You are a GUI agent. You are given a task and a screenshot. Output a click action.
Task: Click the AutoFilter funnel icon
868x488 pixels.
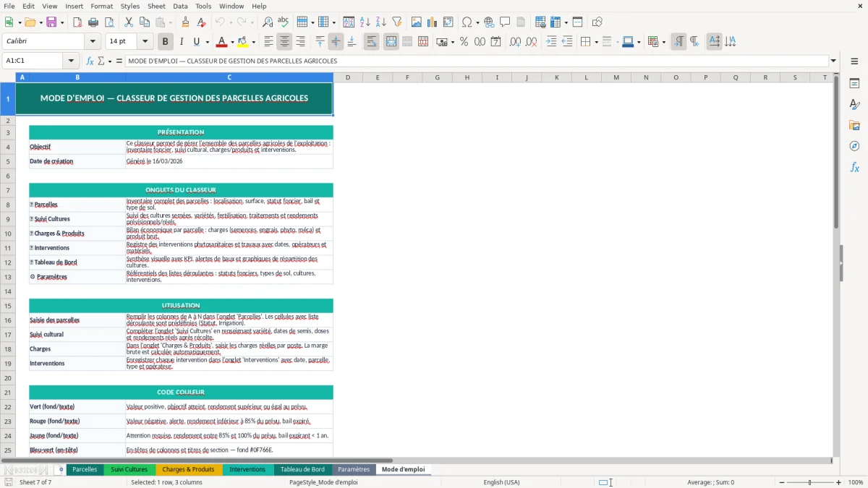pyautogui.click(x=396, y=22)
